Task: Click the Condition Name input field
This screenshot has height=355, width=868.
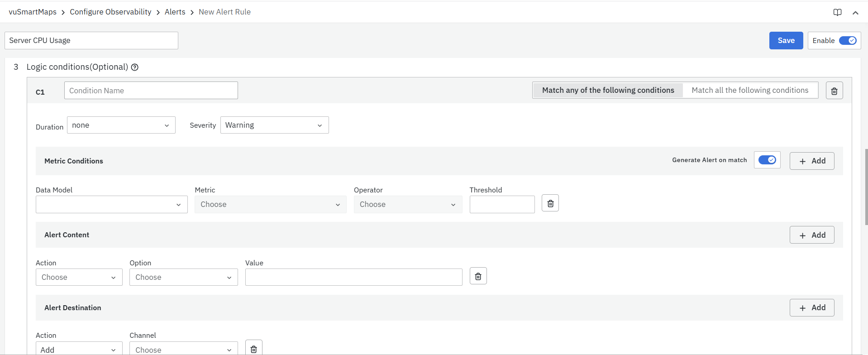Action: click(x=151, y=91)
